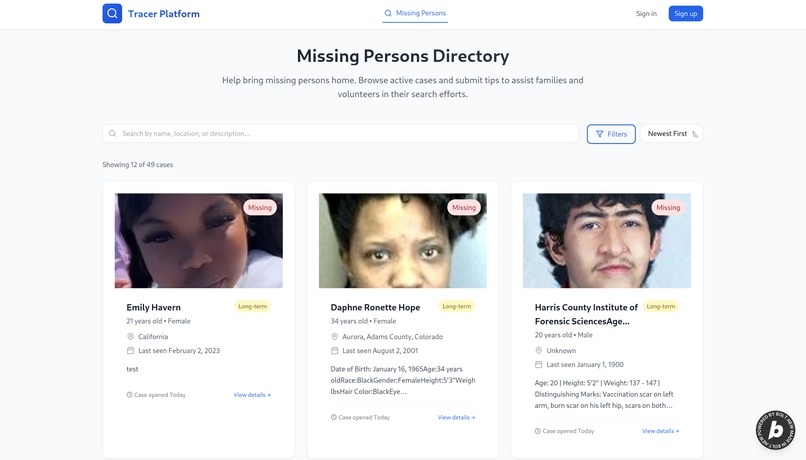The image size is (806, 460).
Task: Click the Missing badge on Harris County photo
Action: (x=668, y=208)
